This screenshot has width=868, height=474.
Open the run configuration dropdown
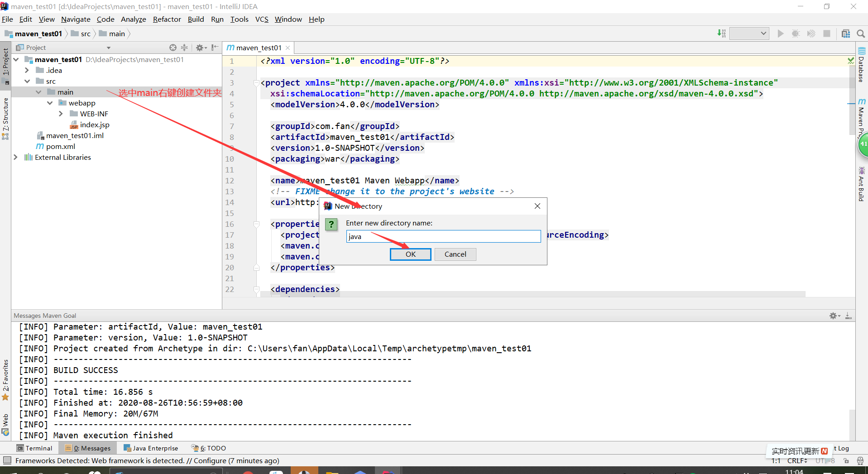pos(749,34)
